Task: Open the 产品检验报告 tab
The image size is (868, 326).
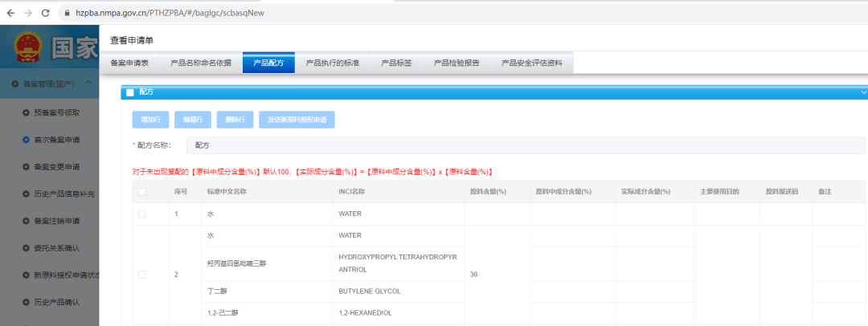Action: pyautogui.click(x=457, y=63)
